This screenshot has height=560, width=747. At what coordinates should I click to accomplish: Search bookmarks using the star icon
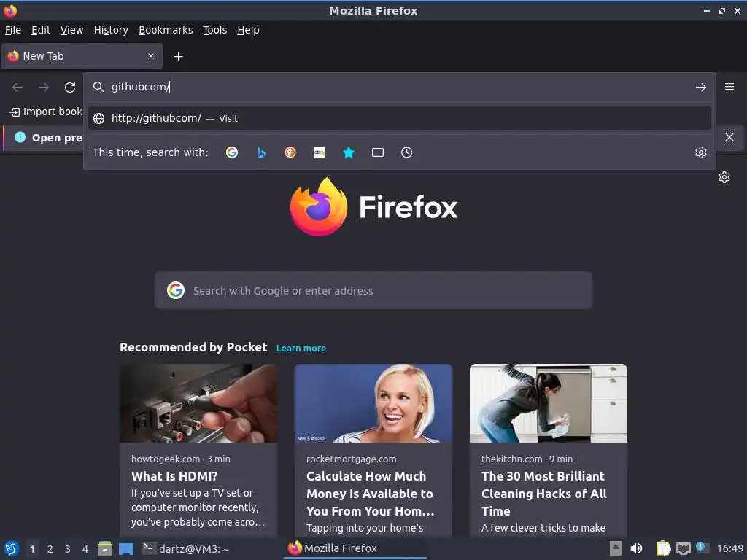(x=349, y=152)
